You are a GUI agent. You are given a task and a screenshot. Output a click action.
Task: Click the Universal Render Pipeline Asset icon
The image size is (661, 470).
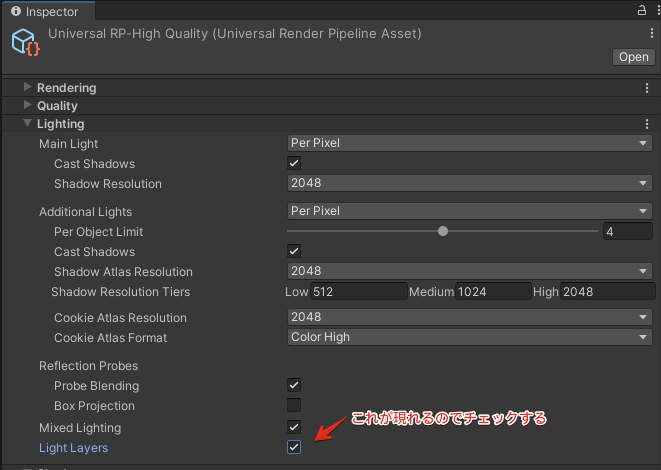[x=26, y=42]
